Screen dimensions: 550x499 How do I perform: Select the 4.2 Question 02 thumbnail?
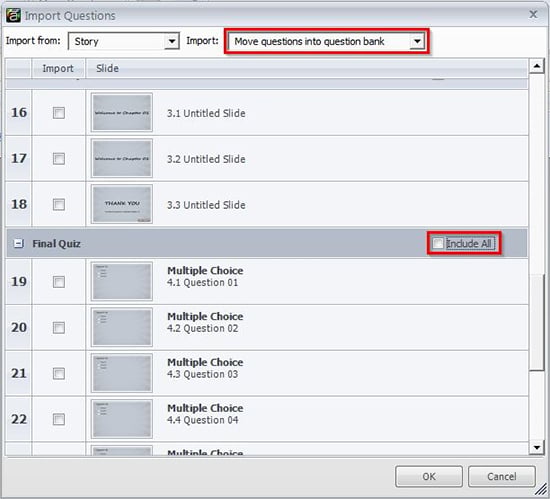[122, 327]
